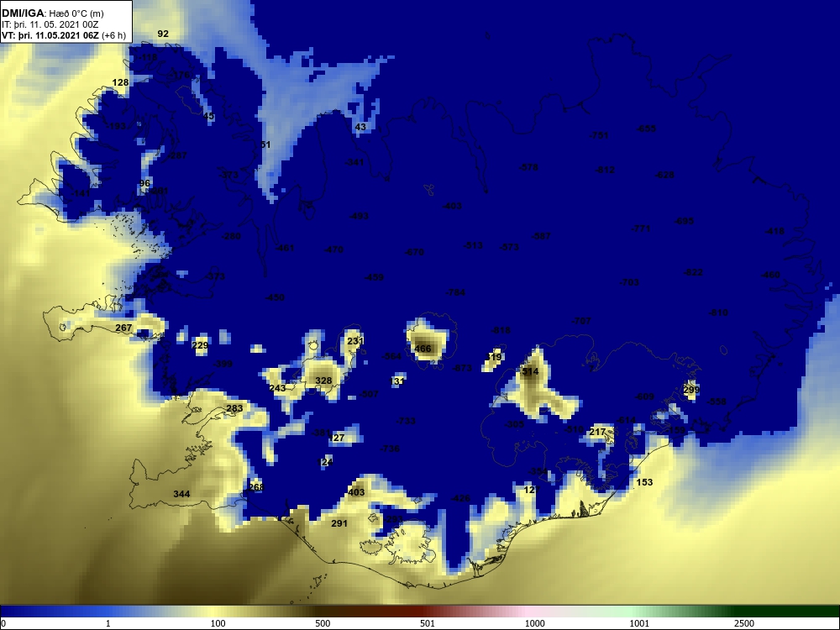Click the map value -193

click(x=116, y=126)
